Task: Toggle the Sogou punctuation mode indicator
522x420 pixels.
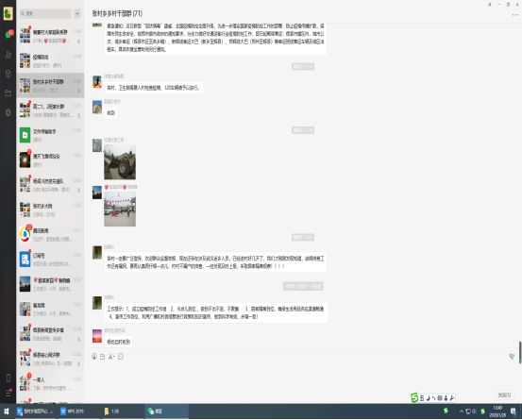Action: coord(434,398)
